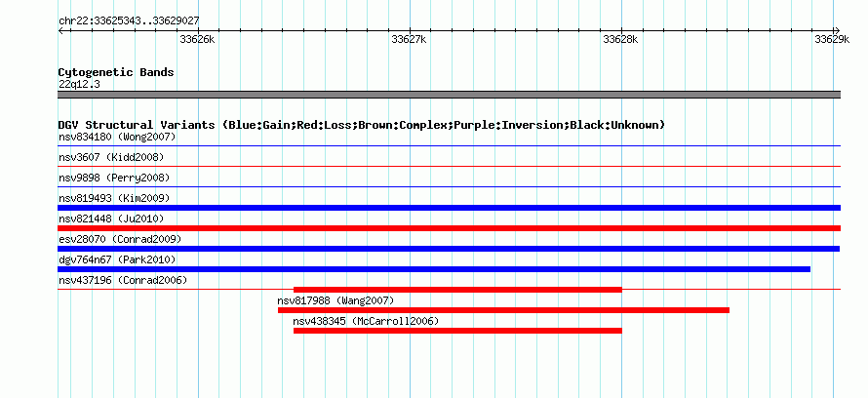Click the Cytogenetic Bands track title
Viewport: 868px width, 398px height.
click(x=116, y=72)
